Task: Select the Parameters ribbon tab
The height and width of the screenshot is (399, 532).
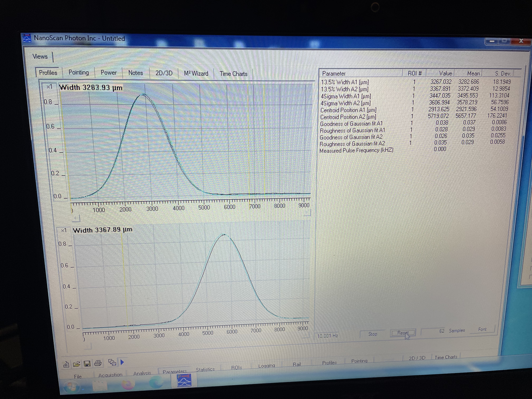Action: pos(175,372)
